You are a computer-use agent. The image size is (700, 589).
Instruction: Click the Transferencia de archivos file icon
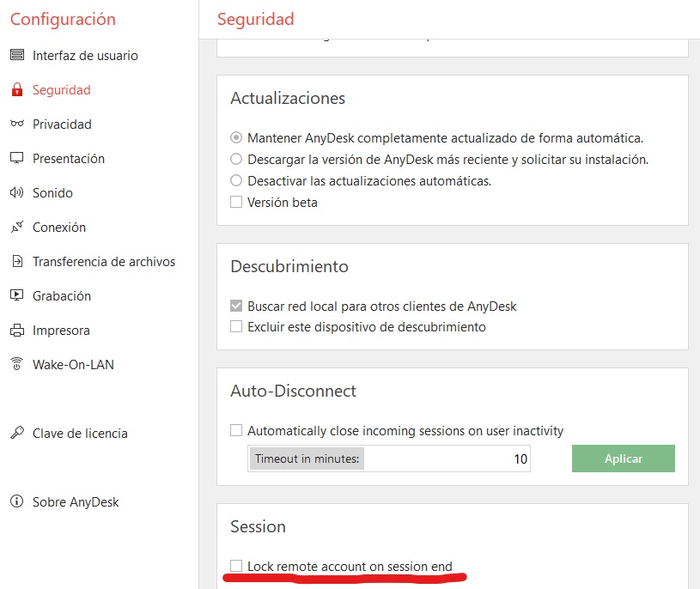tap(17, 261)
